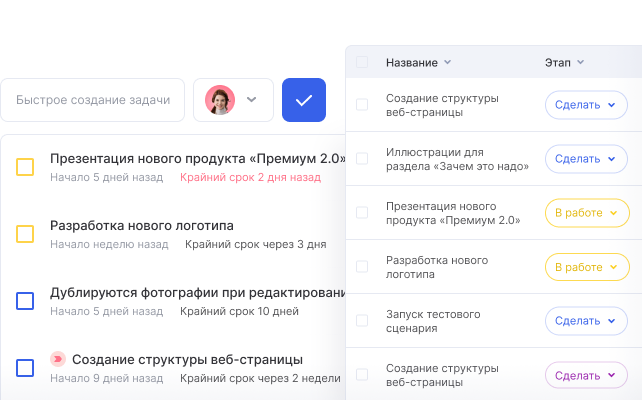Toggle the select-all checkbox in table header

click(362, 62)
